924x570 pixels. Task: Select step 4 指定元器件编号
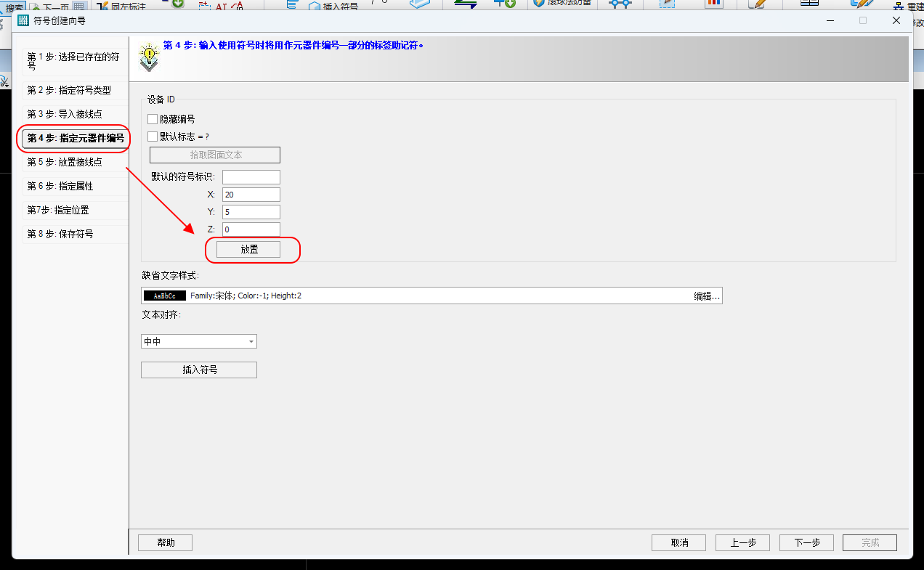coord(76,138)
